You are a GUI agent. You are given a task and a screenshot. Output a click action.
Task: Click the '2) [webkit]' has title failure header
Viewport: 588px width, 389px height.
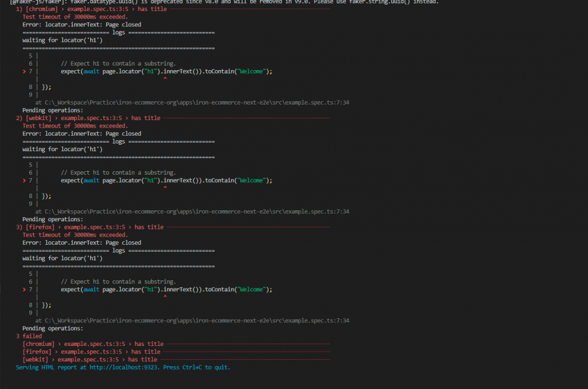(88, 118)
